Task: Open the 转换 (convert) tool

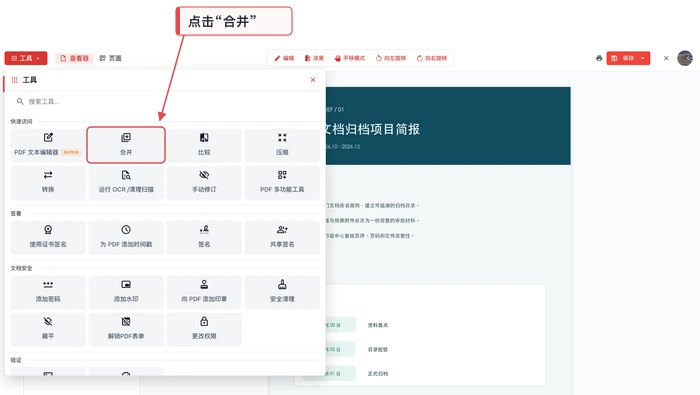Action: coord(48,182)
